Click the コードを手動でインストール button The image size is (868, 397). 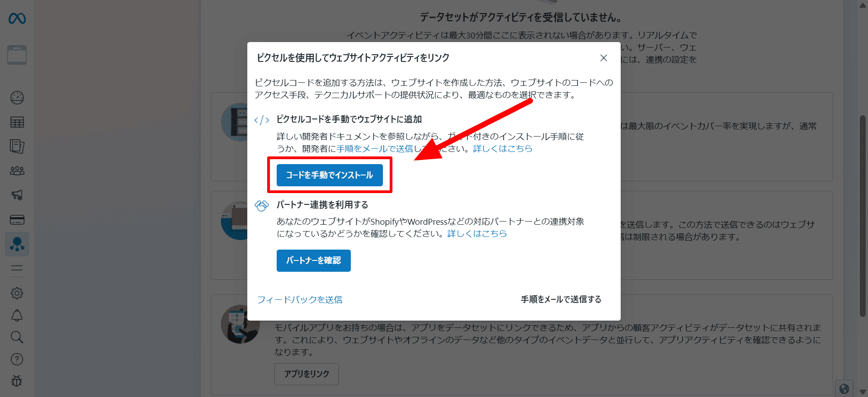click(330, 175)
